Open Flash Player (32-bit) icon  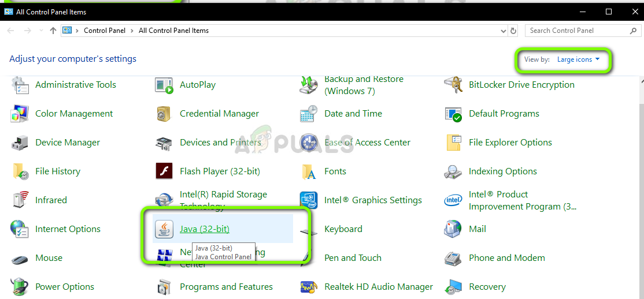(x=165, y=171)
